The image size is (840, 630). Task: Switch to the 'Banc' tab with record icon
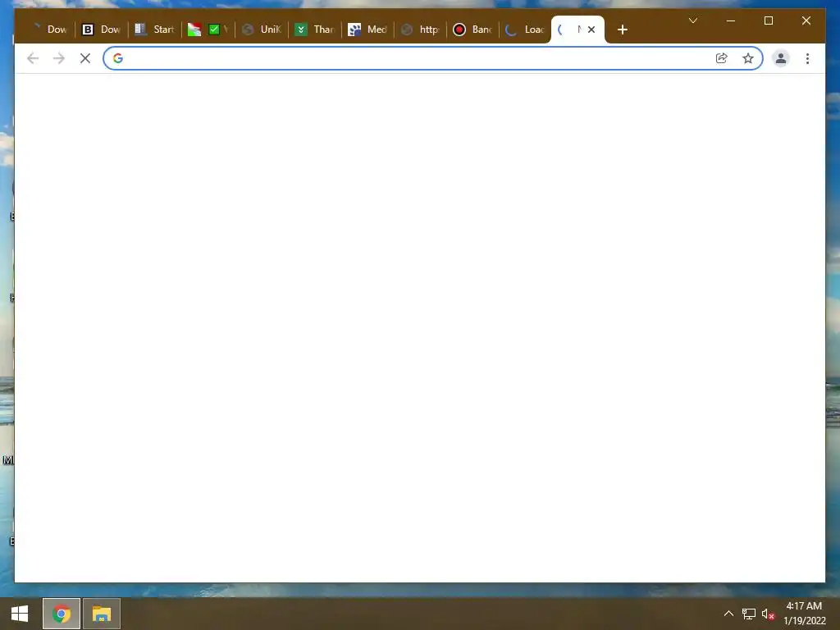[x=472, y=30]
